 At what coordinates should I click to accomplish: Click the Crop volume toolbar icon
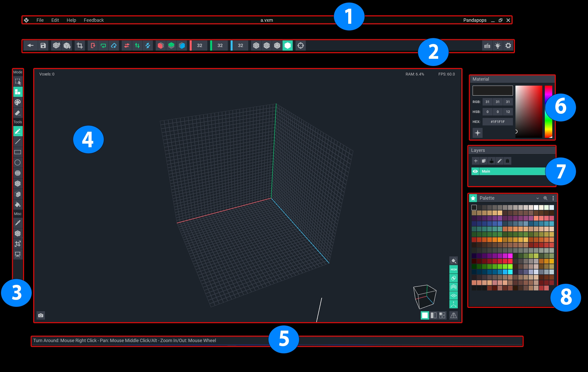pos(80,46)
